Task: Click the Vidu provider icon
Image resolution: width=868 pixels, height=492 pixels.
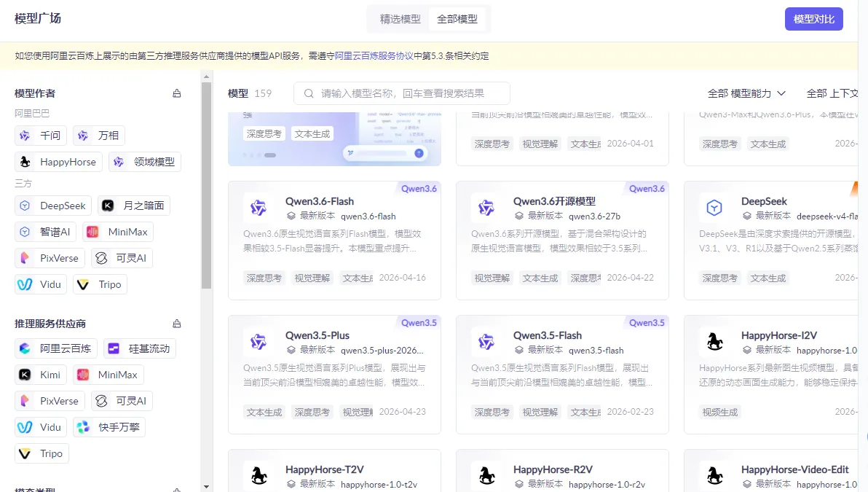Action: (25, 427)
